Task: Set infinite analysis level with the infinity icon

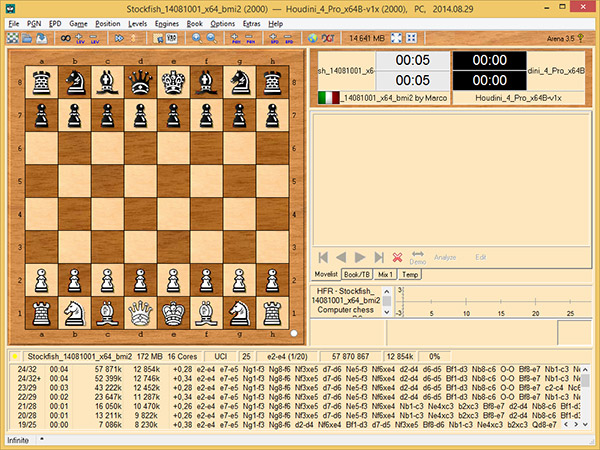Action: [66, 38]
